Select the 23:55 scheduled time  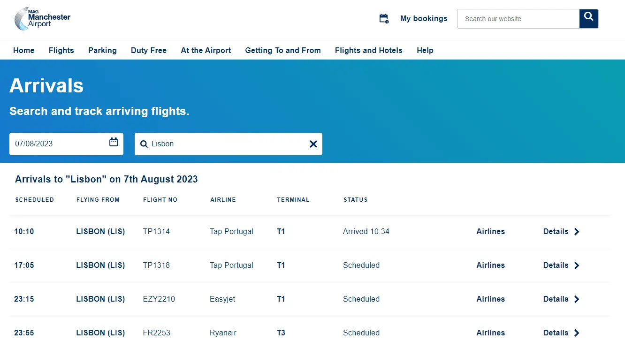24,333
